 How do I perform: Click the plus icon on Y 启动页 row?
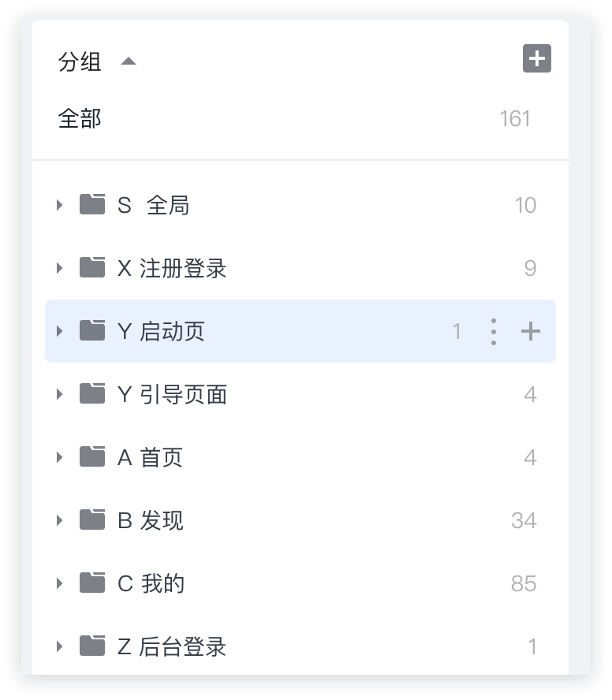click(531, 332)
